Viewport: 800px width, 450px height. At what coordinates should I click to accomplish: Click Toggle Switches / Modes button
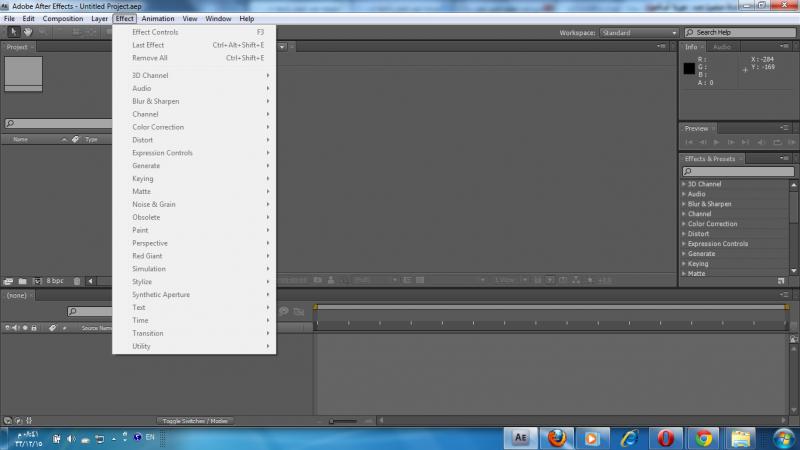(195, 421)
